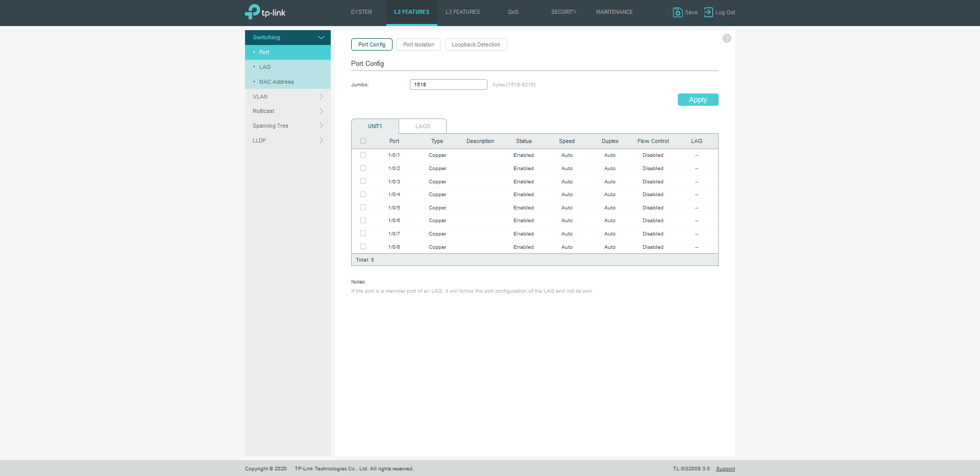The width and height of the screenshot is (980, 476).
Task: Open Spanning Tree in the sidebar
Action: 288,126
